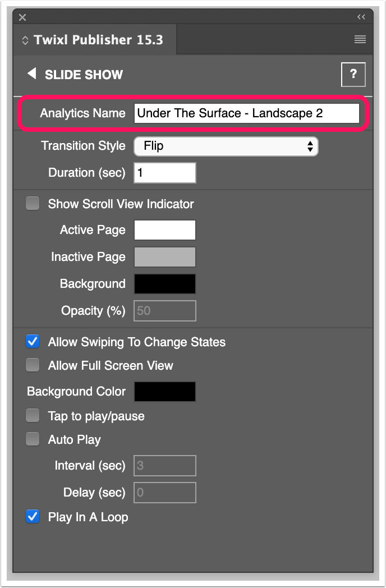
Task: Click the panel tab cycle arrows icon
Action: point(25,40)
